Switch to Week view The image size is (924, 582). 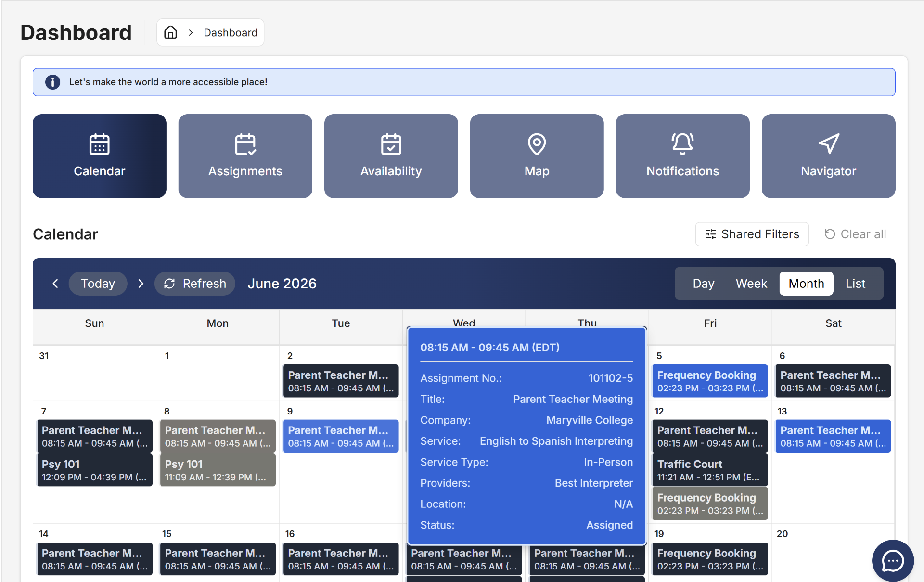click(x=751, y=284)
